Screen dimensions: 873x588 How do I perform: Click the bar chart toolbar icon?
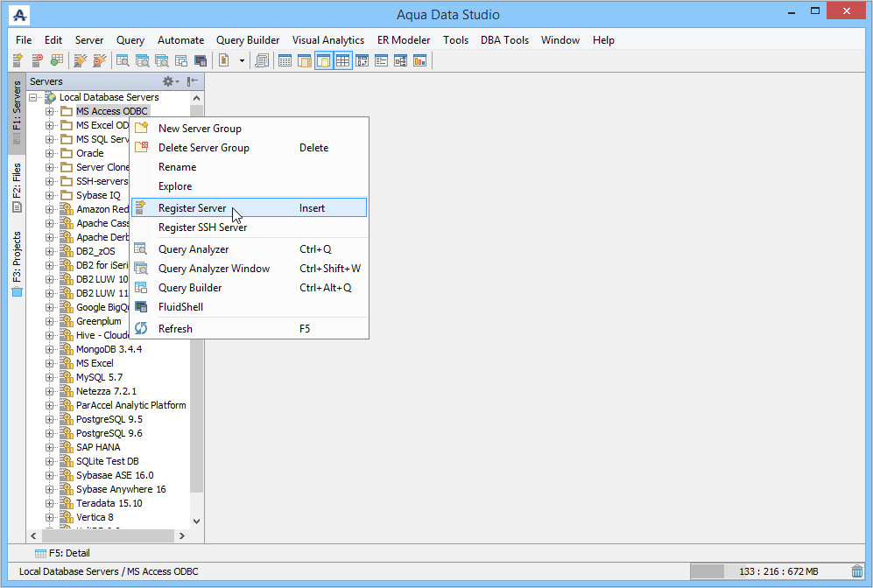click(419, 60)
